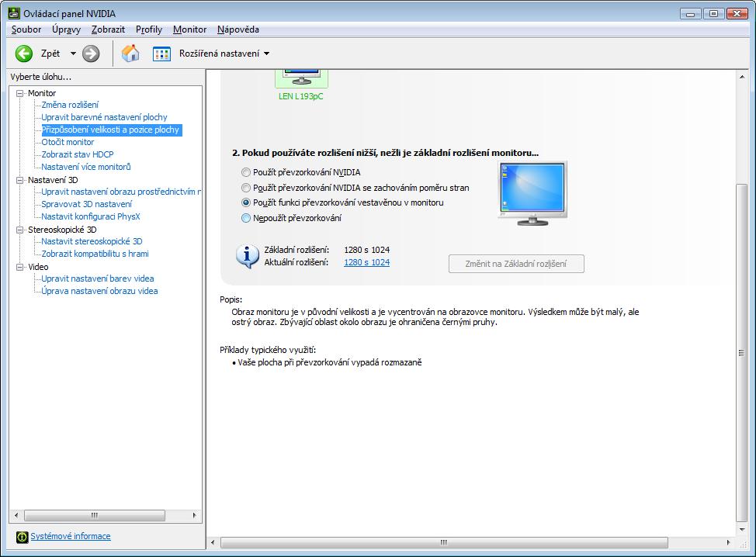Select the LEN L193pC monitor icon
The image size is (756, 557).
tap(301, 78)
